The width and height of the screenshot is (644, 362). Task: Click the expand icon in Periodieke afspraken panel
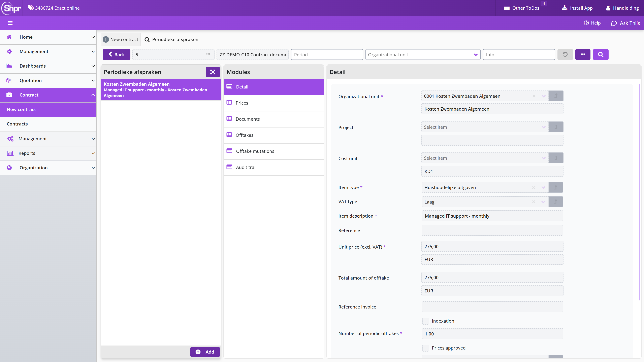[213, 72]
